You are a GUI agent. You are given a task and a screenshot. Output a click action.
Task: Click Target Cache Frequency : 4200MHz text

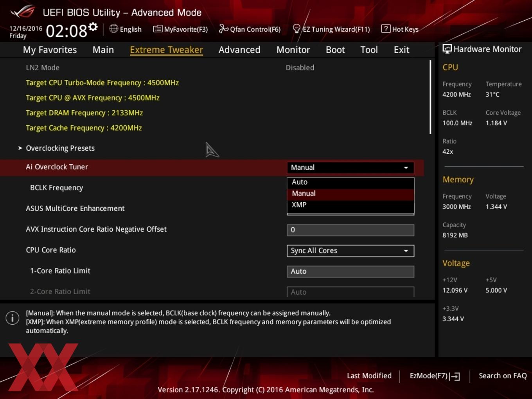pyautogui.click(x=84, y=128)
